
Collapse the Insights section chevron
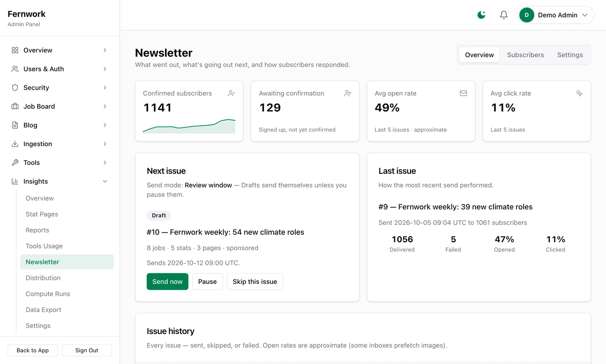pyautogui.click(x=105, y=181)
